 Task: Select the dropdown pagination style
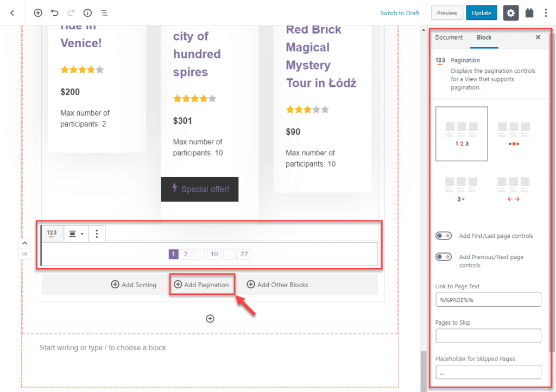[x=461, y=189]
